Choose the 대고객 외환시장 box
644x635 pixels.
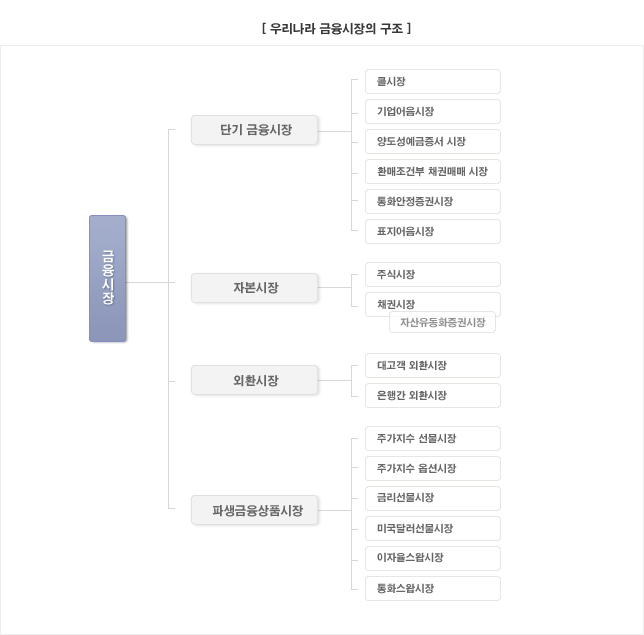(433, 366)
